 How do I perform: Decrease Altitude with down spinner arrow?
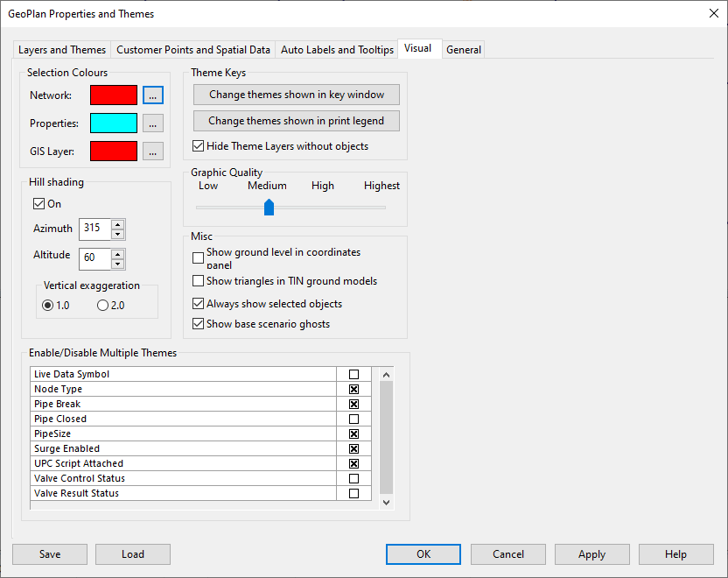(118, 264)
